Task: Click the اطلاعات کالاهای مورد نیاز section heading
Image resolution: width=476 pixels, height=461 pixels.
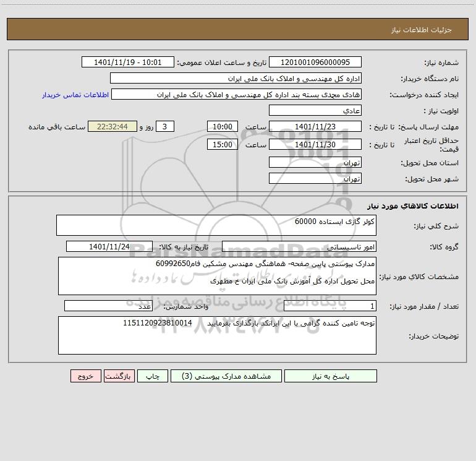Action: (412, 206)
